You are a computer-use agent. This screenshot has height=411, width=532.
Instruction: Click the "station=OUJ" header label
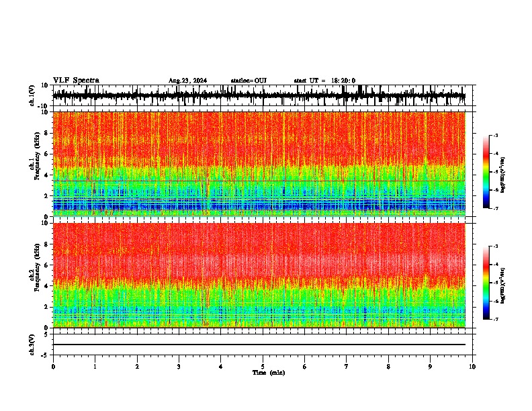click(x=249, y=81)
